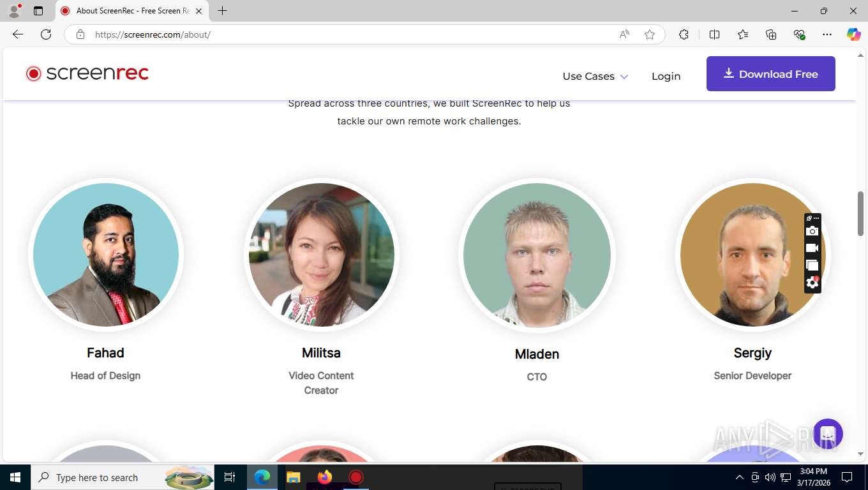Open Collections panel
The height and width of the screenshot is (490, 868).
pos(771,34)
